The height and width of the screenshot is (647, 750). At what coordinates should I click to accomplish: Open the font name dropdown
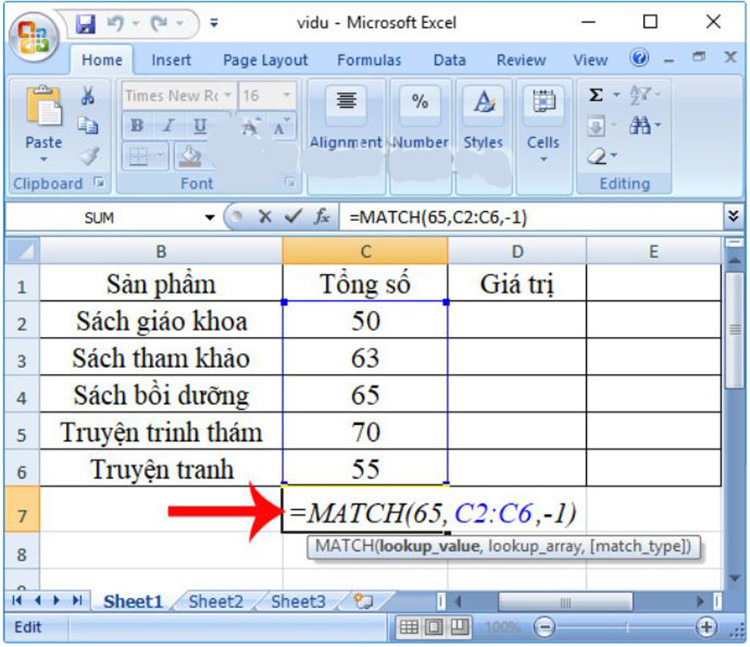tap(228, 95)
